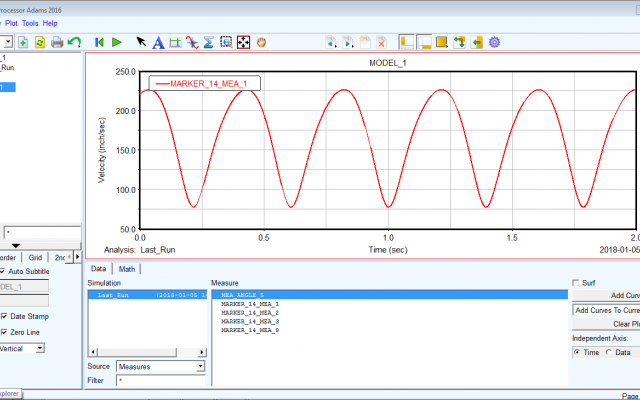Open the Tools menu
The width and height of the screenshot is (640, 400).
point(30,23)
